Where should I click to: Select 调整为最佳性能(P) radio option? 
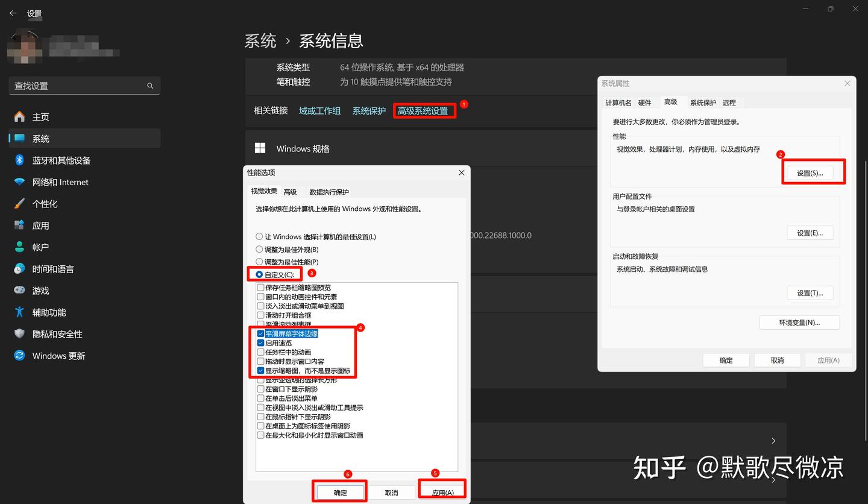point(260,262)
